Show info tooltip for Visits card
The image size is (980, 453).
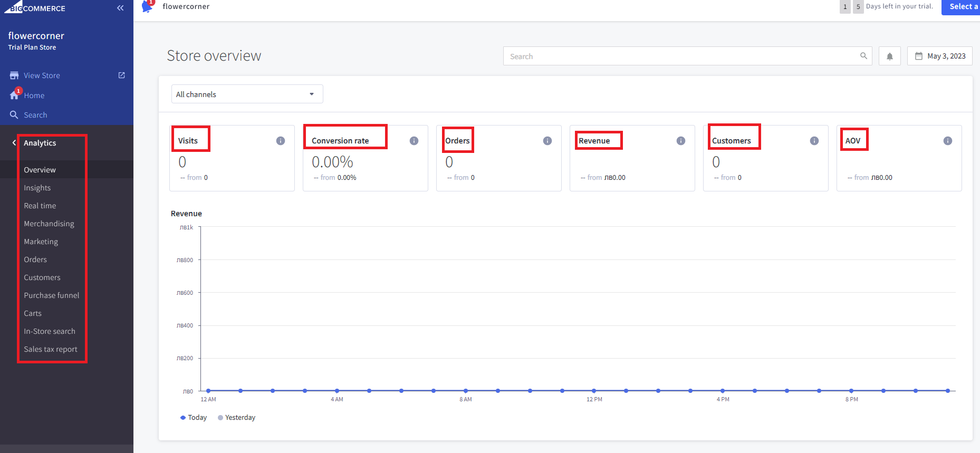[x=281, y=141]
